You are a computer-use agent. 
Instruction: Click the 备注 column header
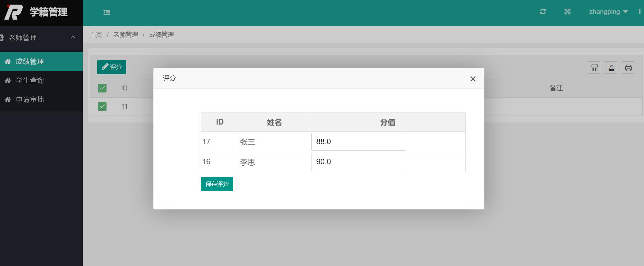556,88
